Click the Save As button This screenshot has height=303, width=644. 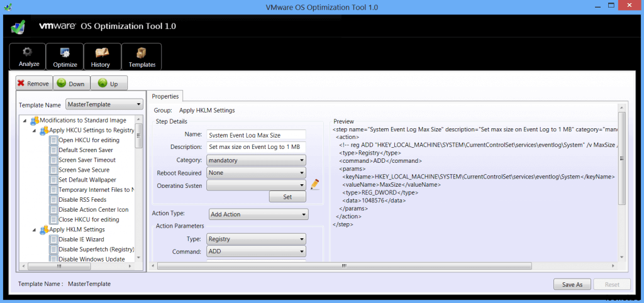coord(572,284)
